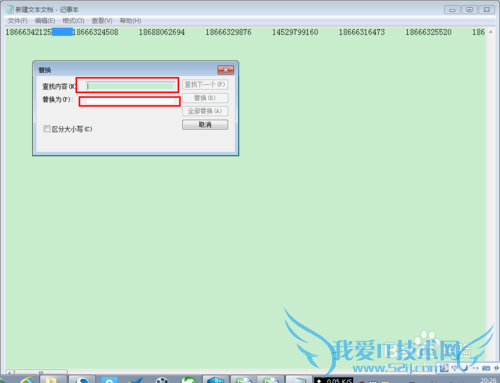Open the 帮助(H) menu

coord(130,21)
